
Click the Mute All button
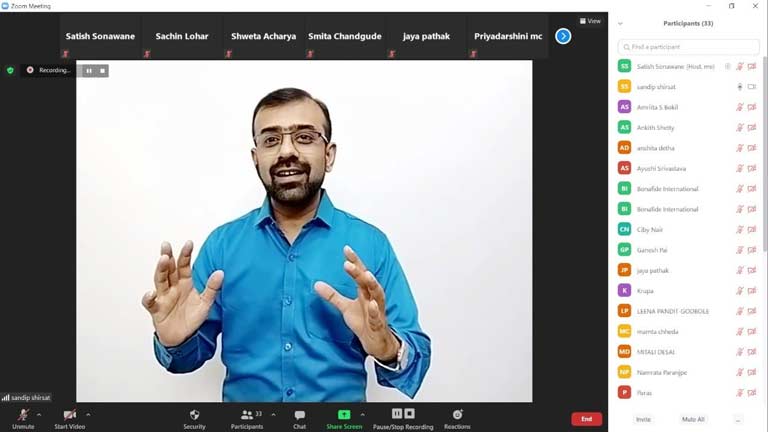(x=693, y=419)
